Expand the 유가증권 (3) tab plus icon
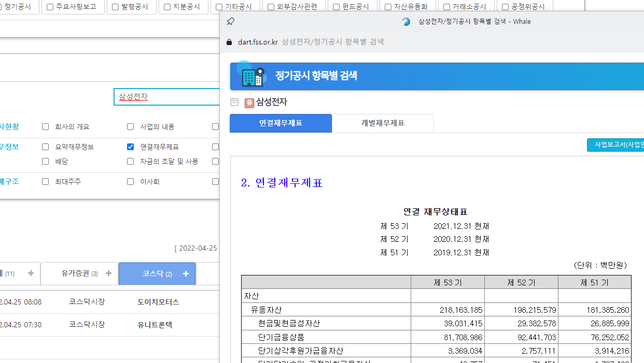 click(x=108, y=273)
